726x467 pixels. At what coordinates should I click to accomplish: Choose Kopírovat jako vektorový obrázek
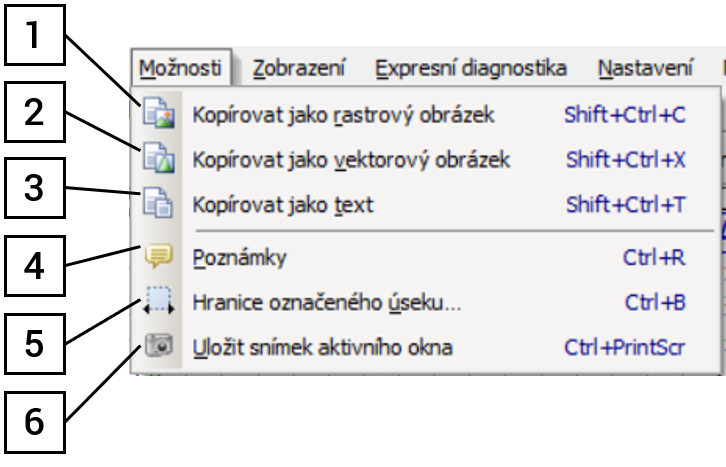(351, 160)
